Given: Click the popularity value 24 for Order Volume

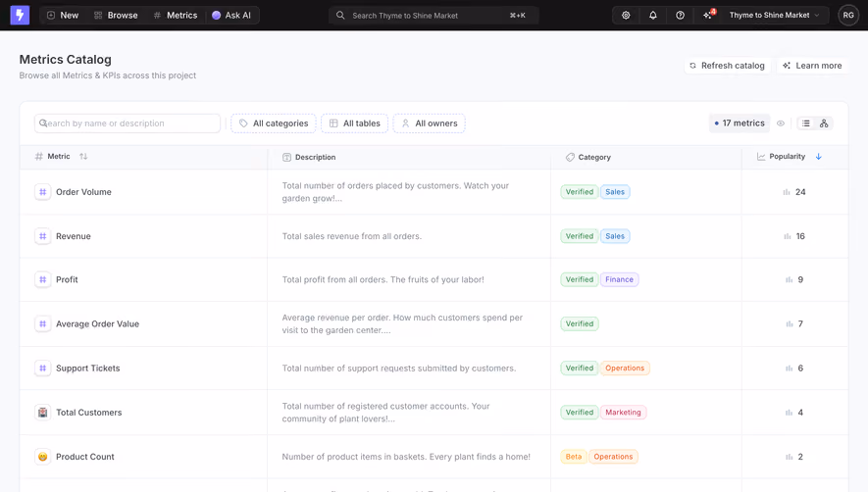Looking at the screenshot, I should [800, 192].
